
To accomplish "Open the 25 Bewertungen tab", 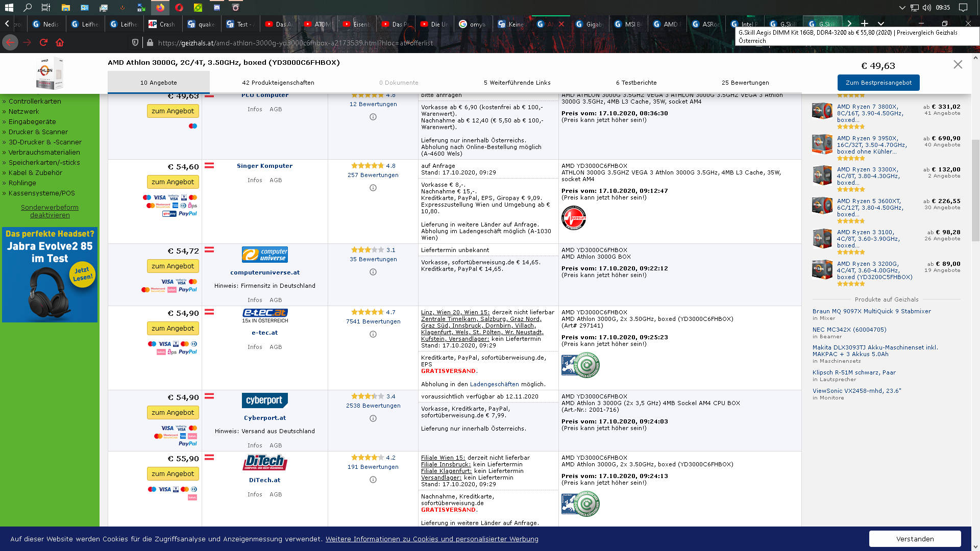I will [745, 83].
